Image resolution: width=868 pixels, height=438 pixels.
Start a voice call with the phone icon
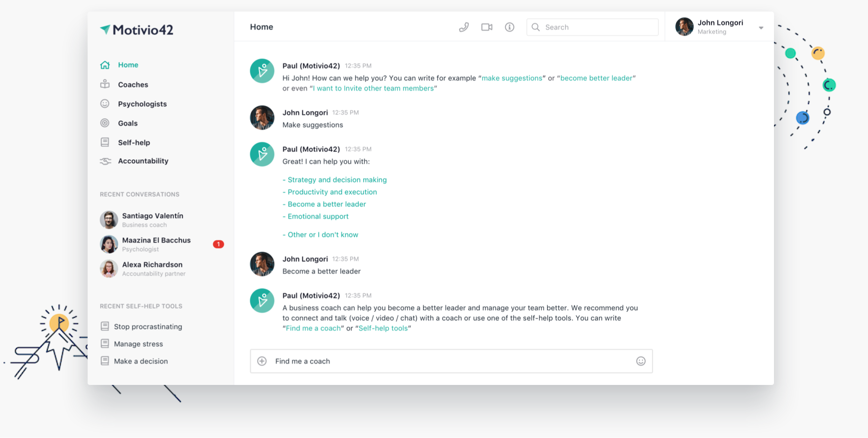coord(464,27)
